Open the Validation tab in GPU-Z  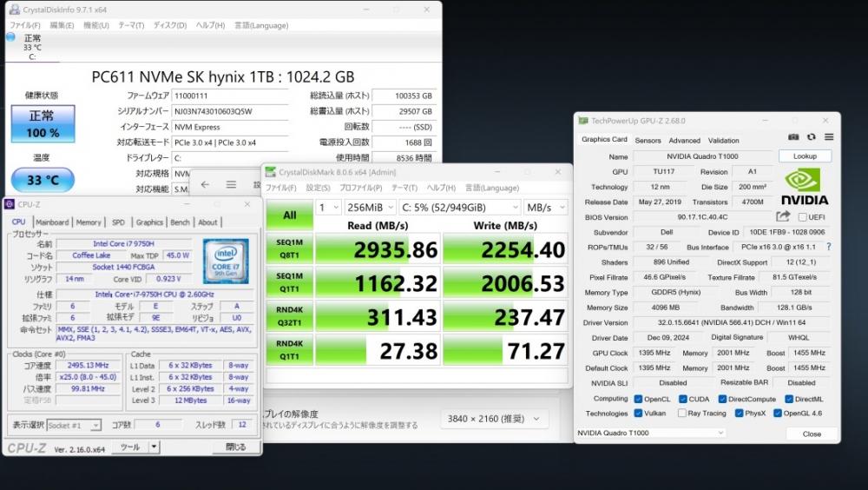click(x=724, y=141)
